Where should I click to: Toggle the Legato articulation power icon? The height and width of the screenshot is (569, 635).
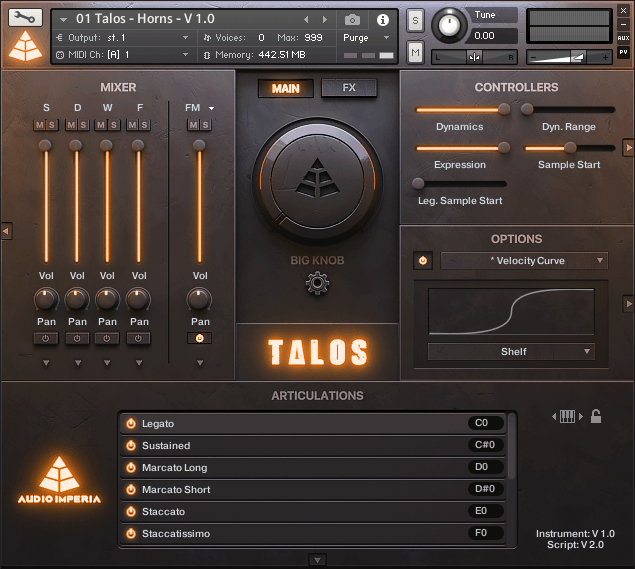click(x=130, y=424)
